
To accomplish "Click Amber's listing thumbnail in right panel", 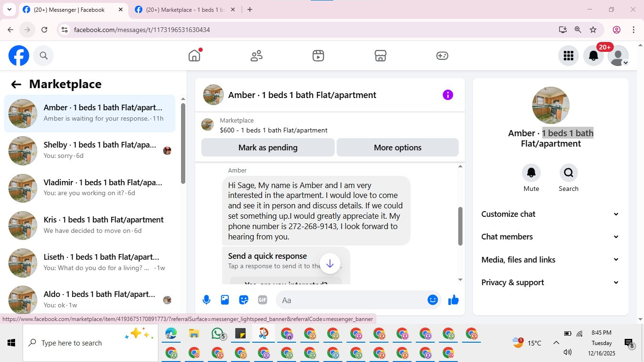I will (x=551, y=105).
